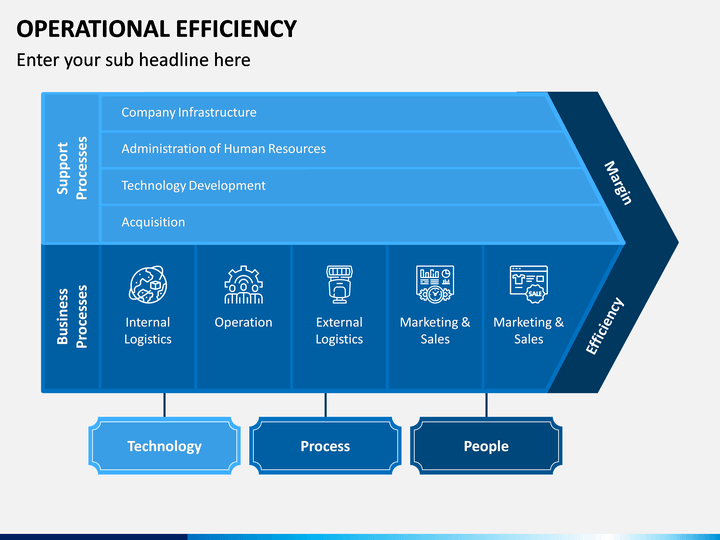Click the sub headline placeholder text

tap(134, 60)
